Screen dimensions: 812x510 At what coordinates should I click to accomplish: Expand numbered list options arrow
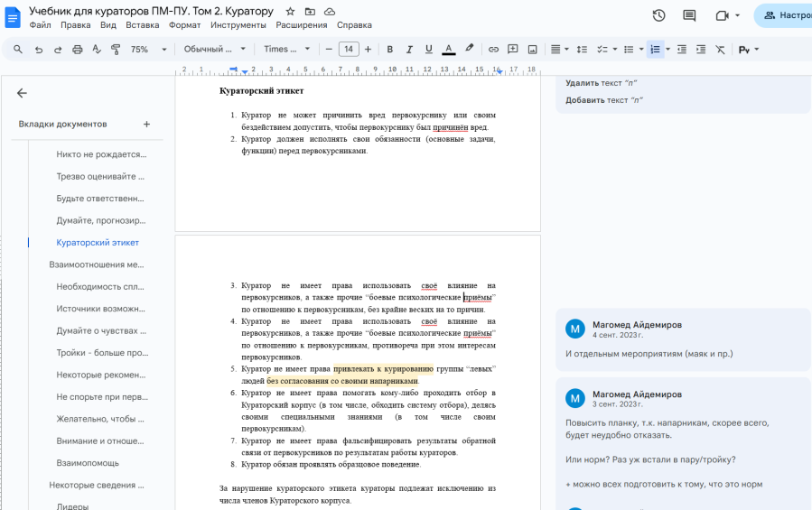[x=667, y=49]
